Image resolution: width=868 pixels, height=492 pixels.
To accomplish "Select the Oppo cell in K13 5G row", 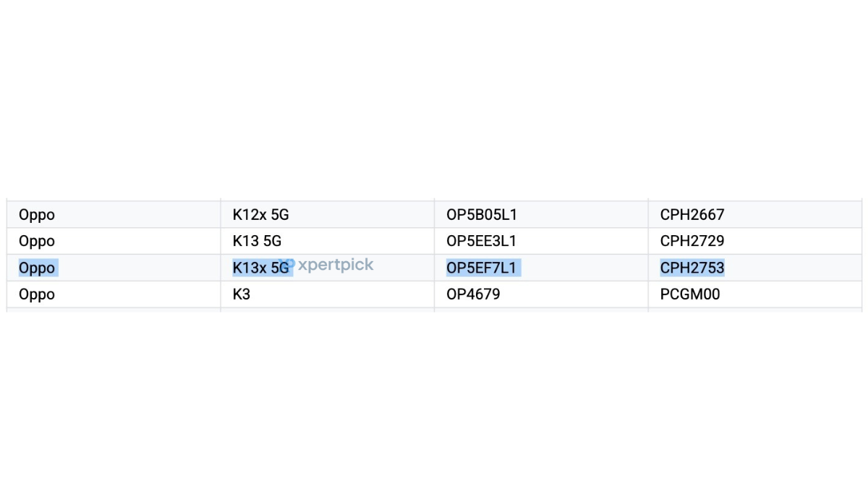I will tap(37, 241).
